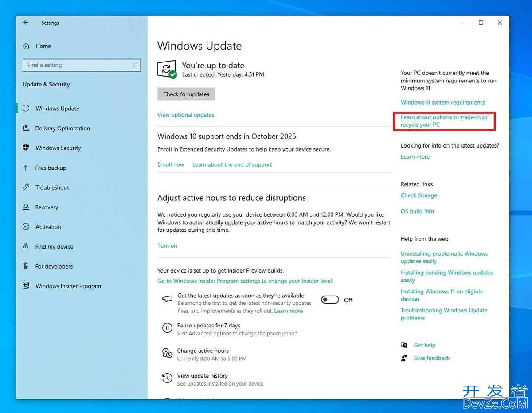Image resolution: width=532 pixels, height=413 pixels.
Task: Open the Get help link
Action: [x=424, y=346]
